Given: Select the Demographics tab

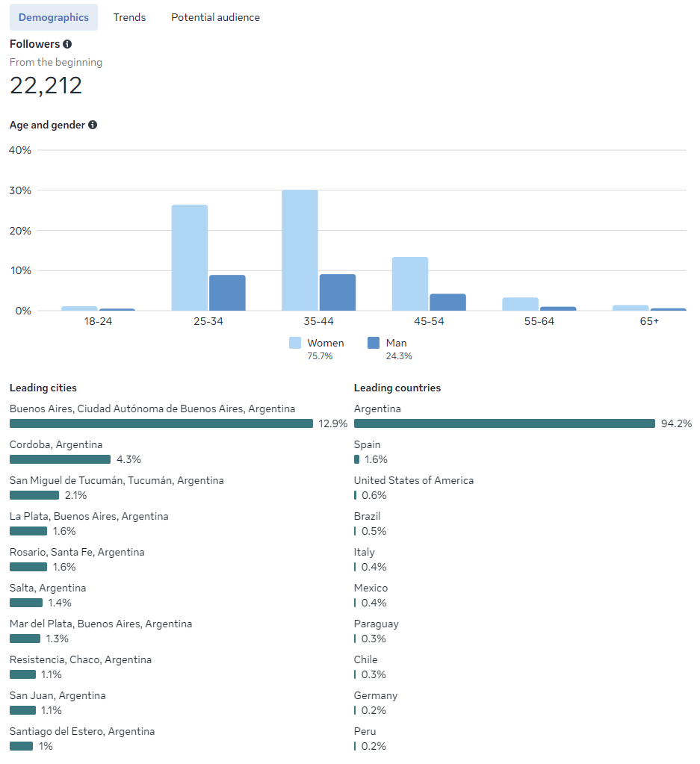Looking at the screenshot, I should [x=53, y=17].
